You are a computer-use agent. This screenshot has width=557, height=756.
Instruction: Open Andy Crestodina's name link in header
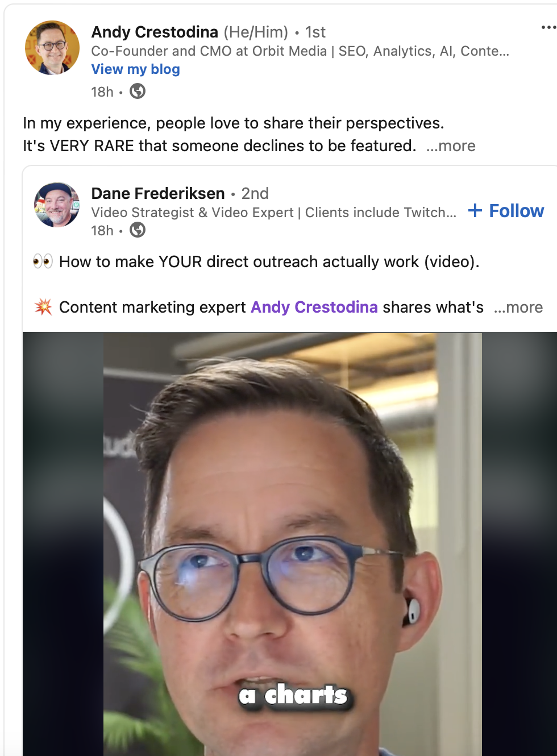coord(155,32)
